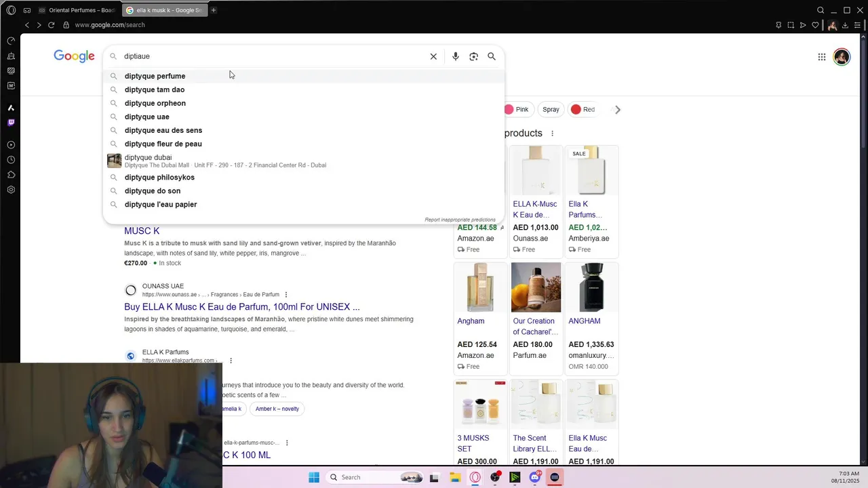Choose suggestion diptyque l'eau papier

304,205
